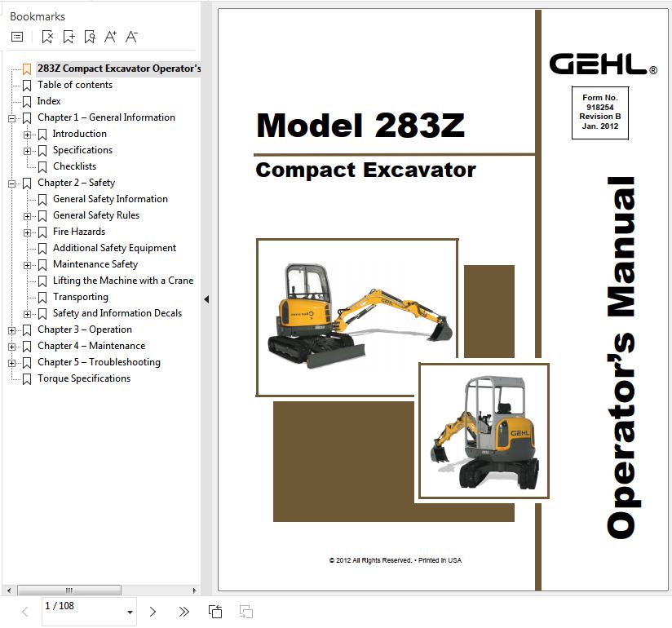Open the Fire Hazards bookmark
672x628 pixels.
click(x=79, y=232)
